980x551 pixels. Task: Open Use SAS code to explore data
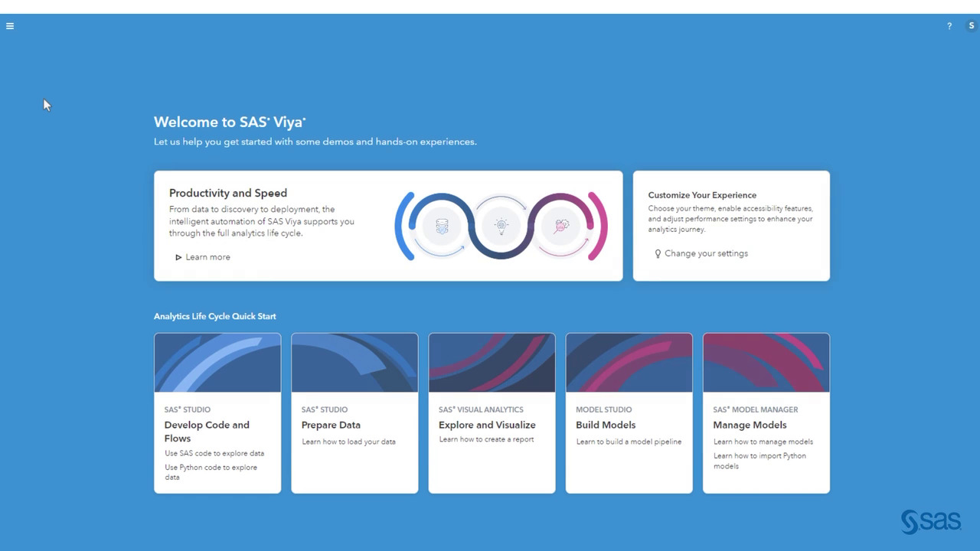[x=214, y=453]
